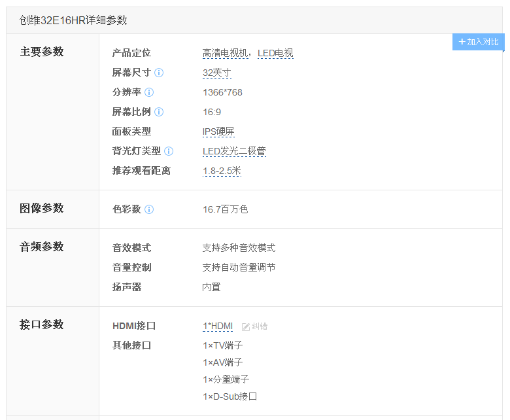Click the 图像参数 section heading

(x=42, y=208)
